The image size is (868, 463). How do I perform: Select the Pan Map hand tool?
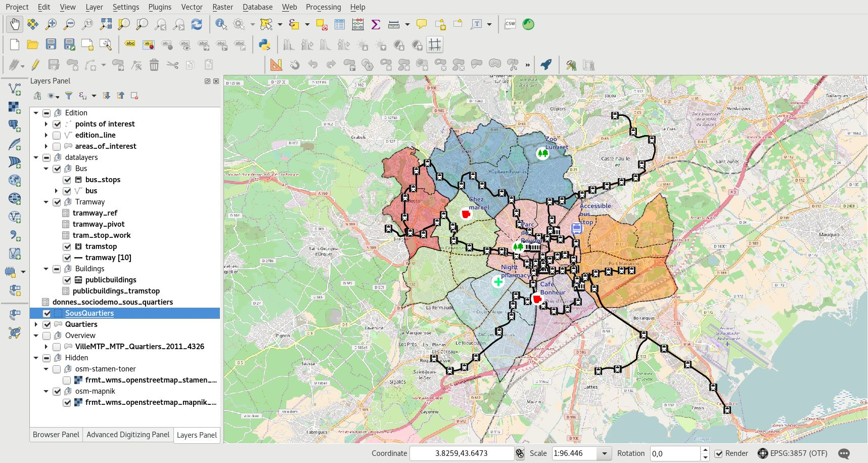point(15,24)
